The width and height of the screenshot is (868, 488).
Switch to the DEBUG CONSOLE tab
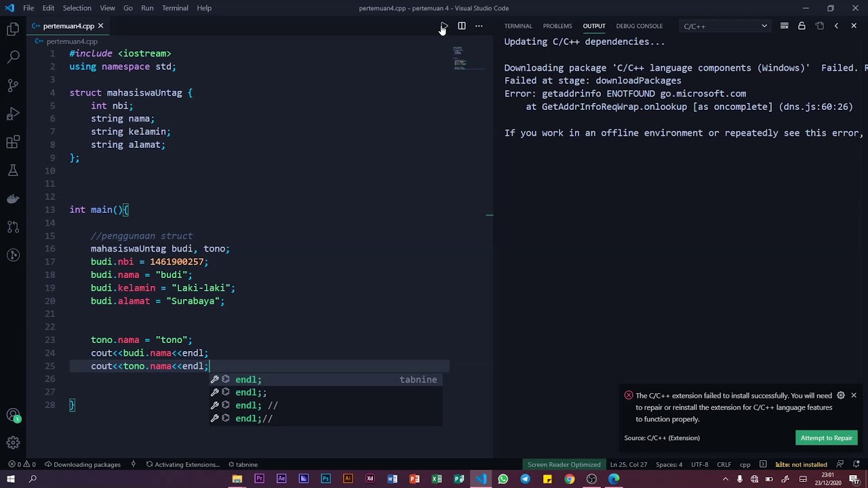639,26
